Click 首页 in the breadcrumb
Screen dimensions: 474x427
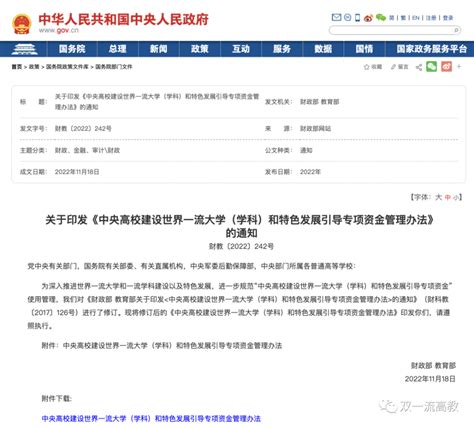click(x=17, y=67)
